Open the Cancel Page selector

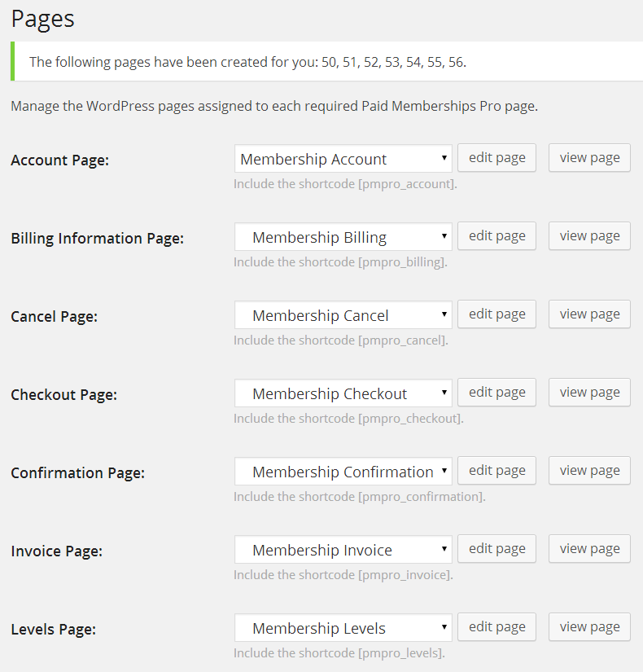tap(343, 314)
